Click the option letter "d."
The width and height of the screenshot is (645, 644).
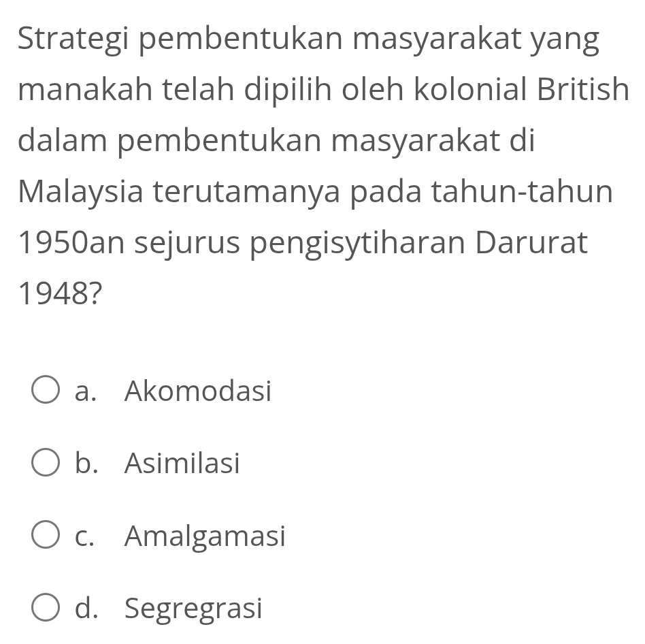click(86, 607)
